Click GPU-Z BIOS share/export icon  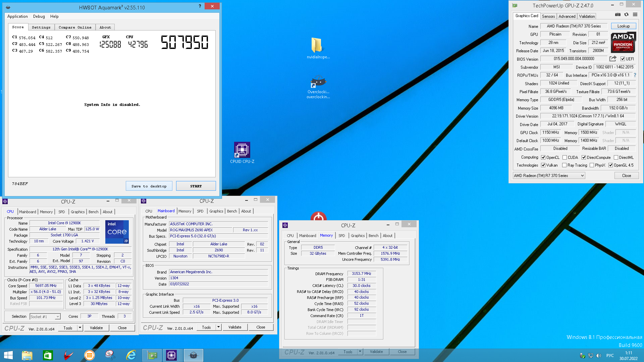click(613, 59)
